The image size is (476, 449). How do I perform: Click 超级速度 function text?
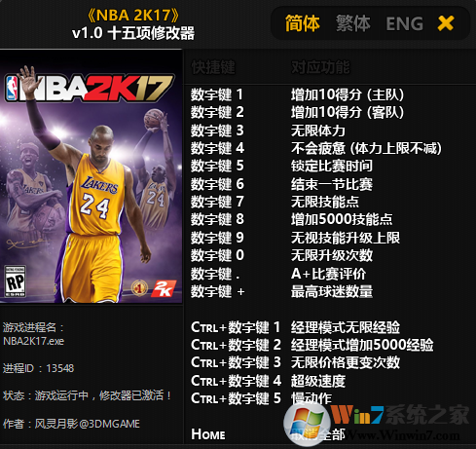click(x=318, y=381)
